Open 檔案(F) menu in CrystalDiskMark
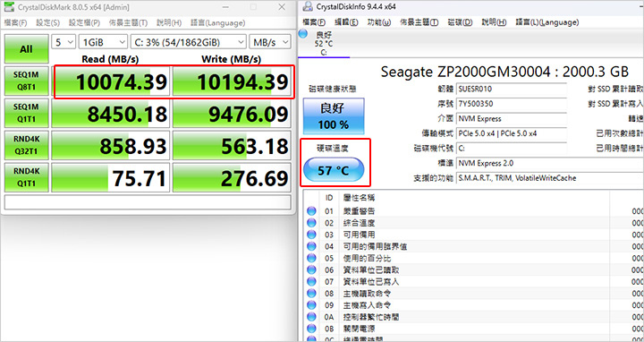The width and height of the screenshot is (644, 342). pos(15,22)
